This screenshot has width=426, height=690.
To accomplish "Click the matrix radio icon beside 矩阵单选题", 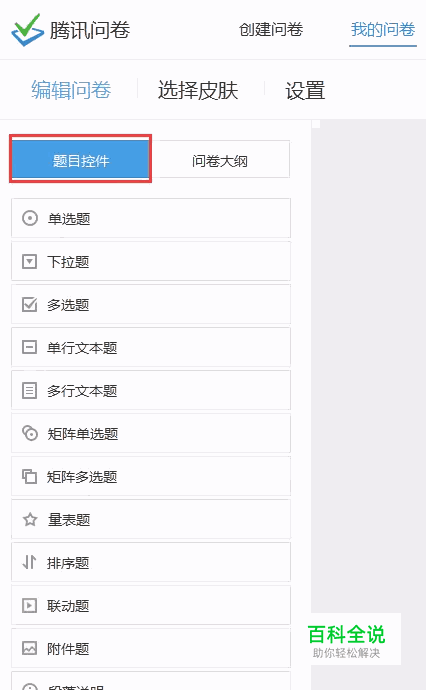I will tap(29, 433).
